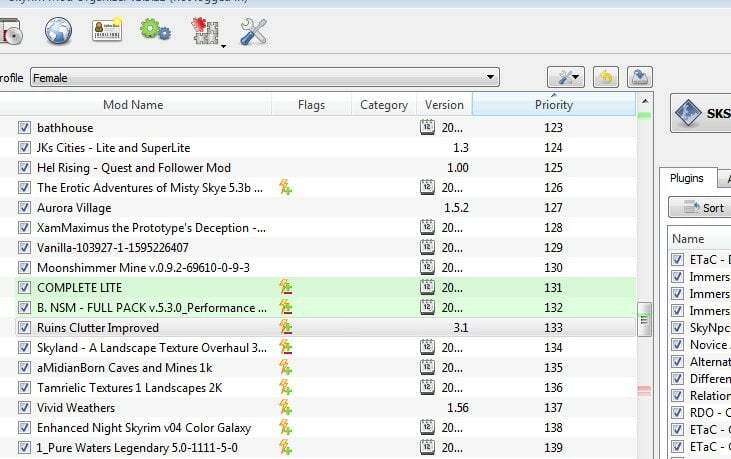
Task: Click conflict flag icon for COMPLETE LITE
Action: [x=285, y=288]
